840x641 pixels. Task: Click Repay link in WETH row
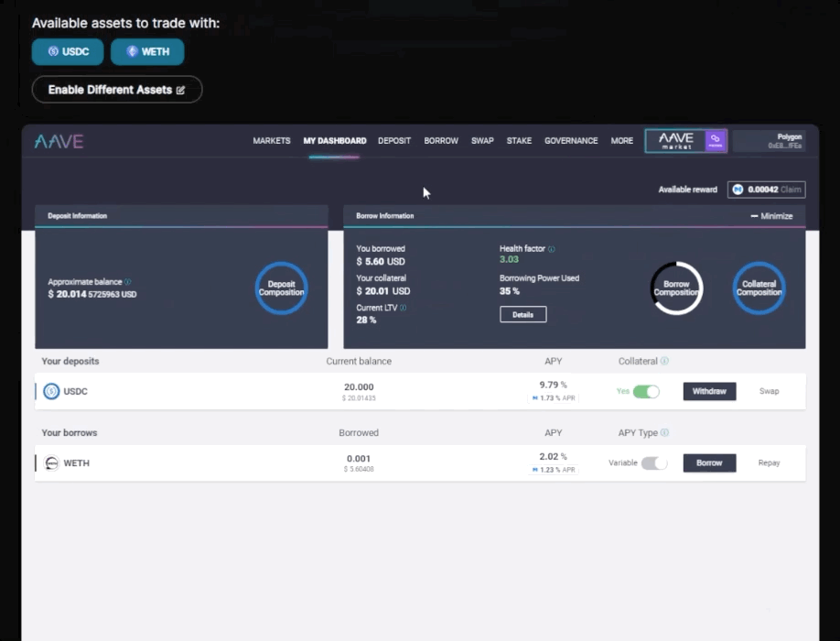click(769, 463)
